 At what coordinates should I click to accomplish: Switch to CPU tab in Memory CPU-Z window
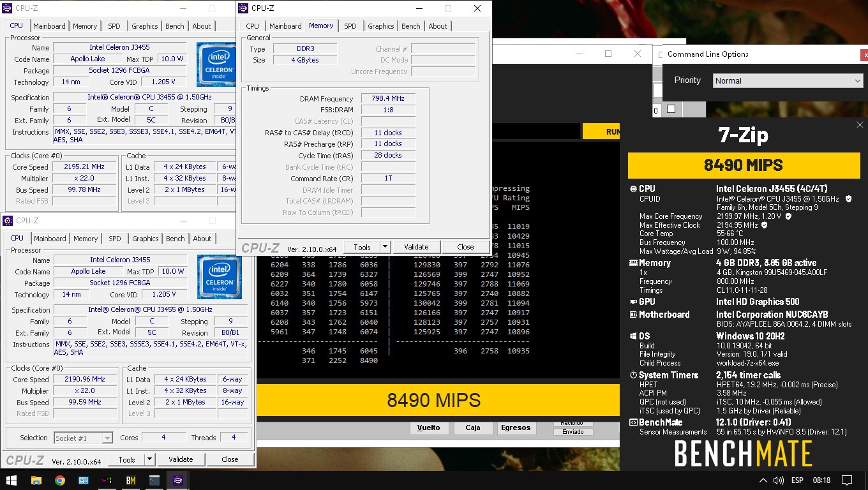pos(253,26)
